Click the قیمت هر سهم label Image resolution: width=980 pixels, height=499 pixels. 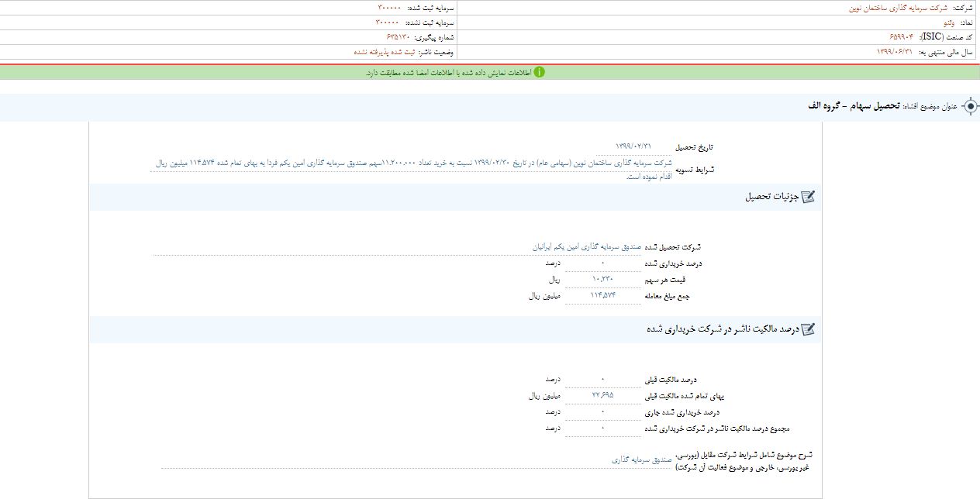(x=665, y=280)
